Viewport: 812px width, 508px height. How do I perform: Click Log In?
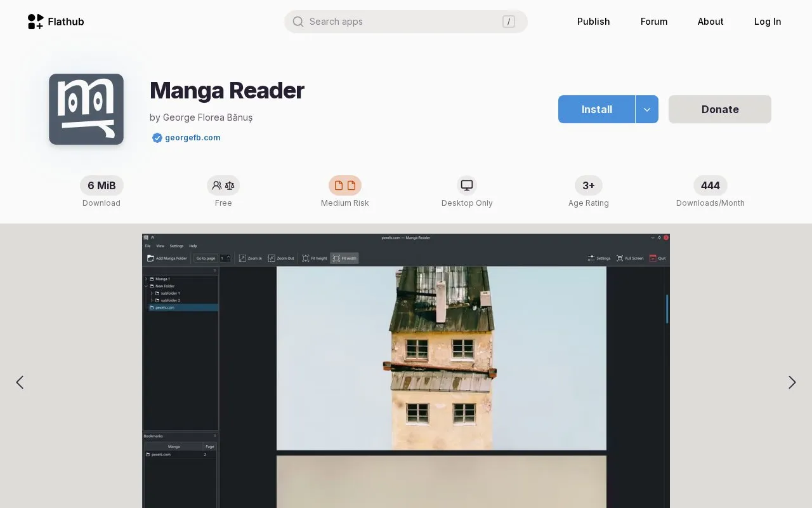pos(768,22)
